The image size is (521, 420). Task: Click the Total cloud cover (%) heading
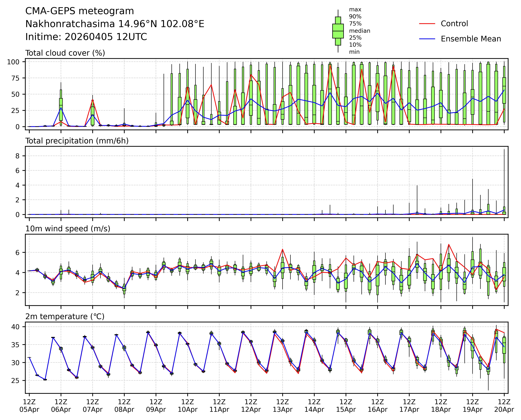pyautogui.click(x=65, y=53)
